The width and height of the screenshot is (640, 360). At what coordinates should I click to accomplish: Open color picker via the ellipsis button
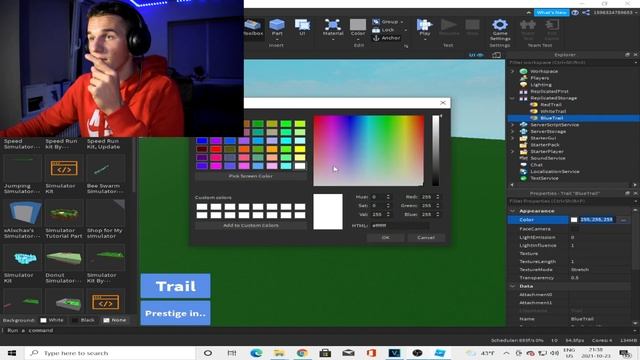[623, 220]
